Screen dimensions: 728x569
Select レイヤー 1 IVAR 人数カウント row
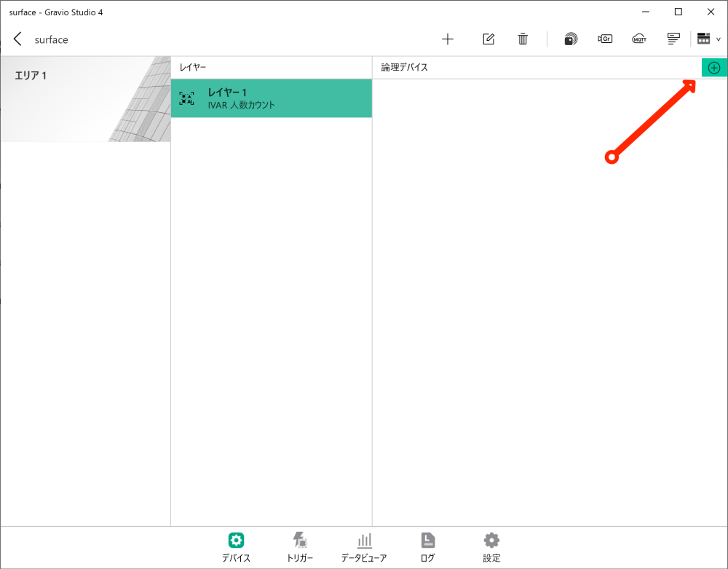coord(272,98)
